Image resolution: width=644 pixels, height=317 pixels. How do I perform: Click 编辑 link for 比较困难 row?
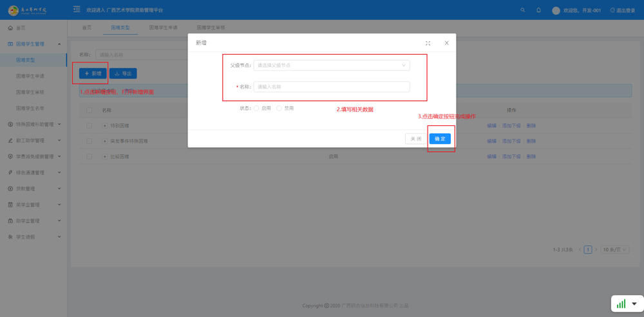click(491, 157)
